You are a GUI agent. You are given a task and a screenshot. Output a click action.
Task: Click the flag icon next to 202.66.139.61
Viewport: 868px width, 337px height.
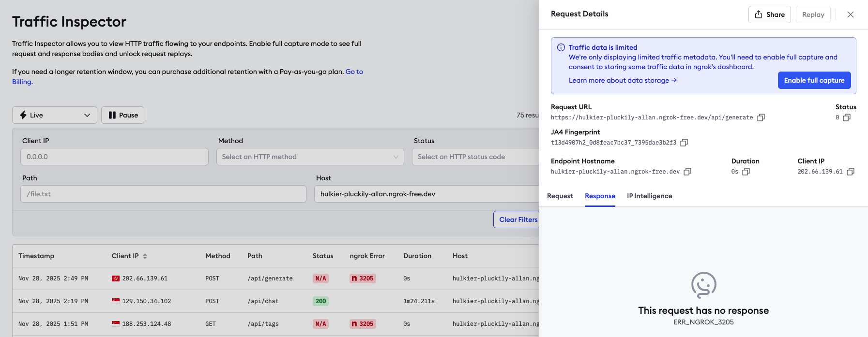tap(116, 278)
